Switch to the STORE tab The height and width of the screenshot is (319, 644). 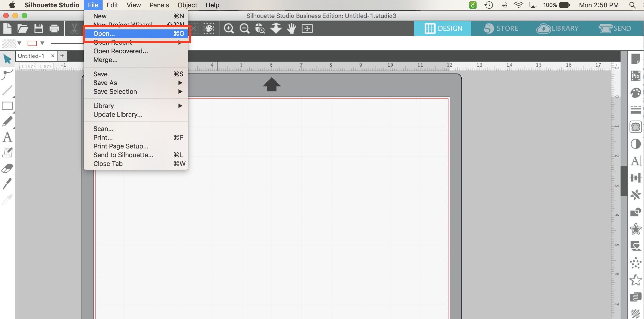click(x=501, y=28)
